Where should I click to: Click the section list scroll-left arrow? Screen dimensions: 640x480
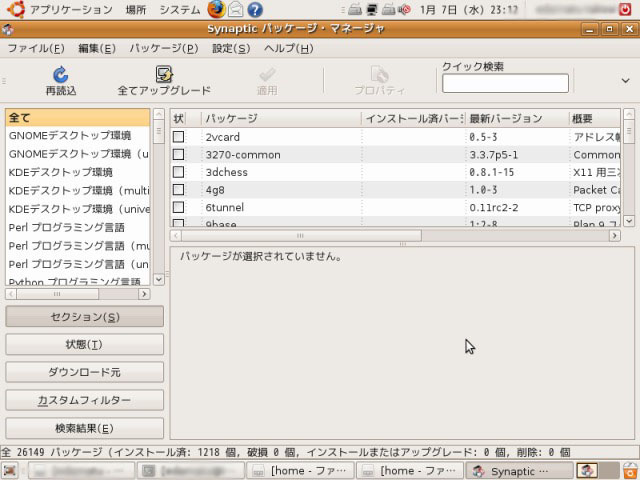point(11,294)
